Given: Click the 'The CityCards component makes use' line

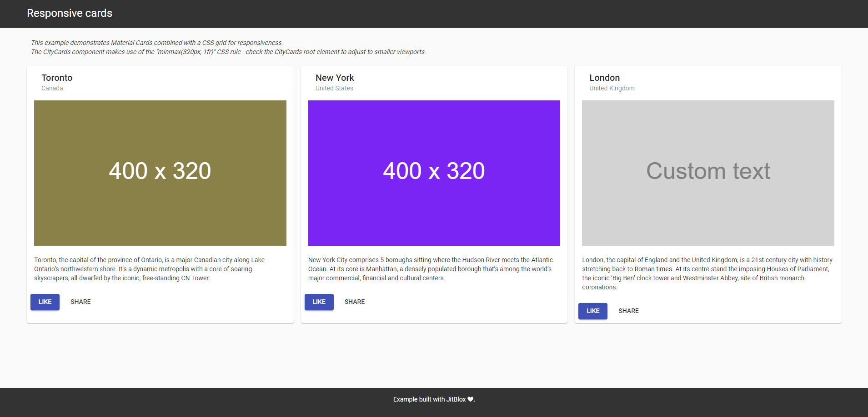Looking at the screenshot, I should (x=228, y=52).
